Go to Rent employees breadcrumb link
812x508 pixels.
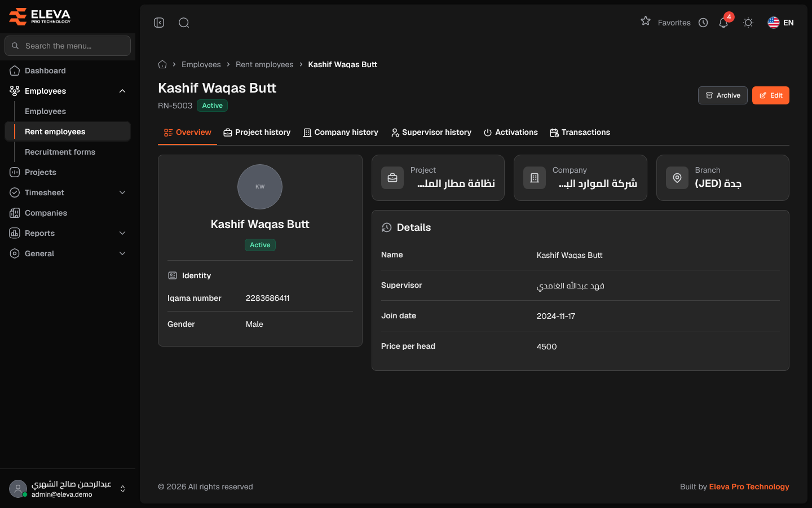pos(264,64)
